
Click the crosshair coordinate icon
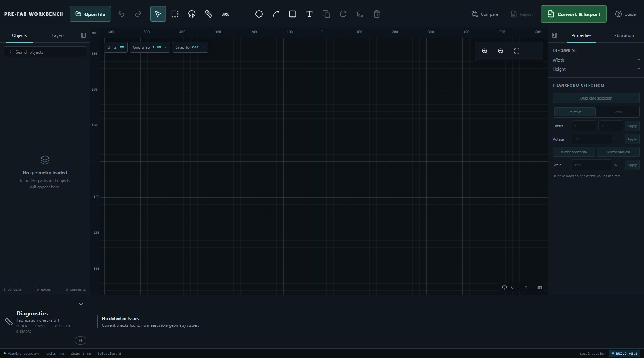[504, 287]
